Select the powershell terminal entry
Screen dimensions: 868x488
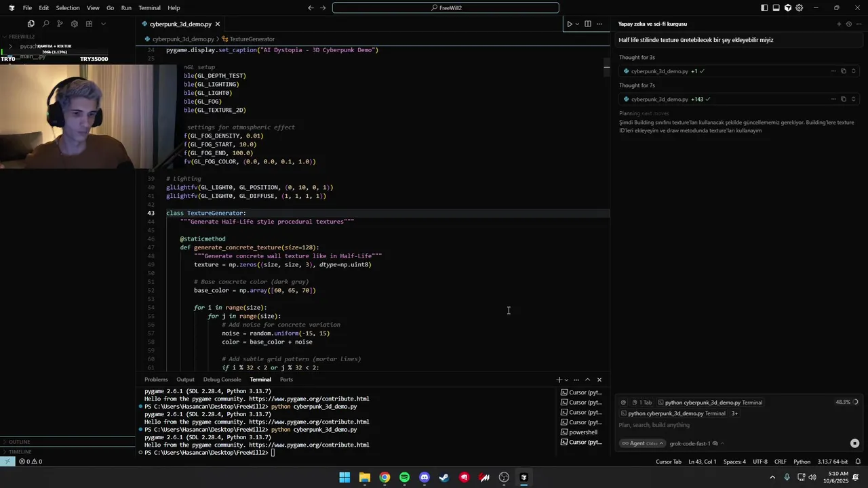(583, 432)
